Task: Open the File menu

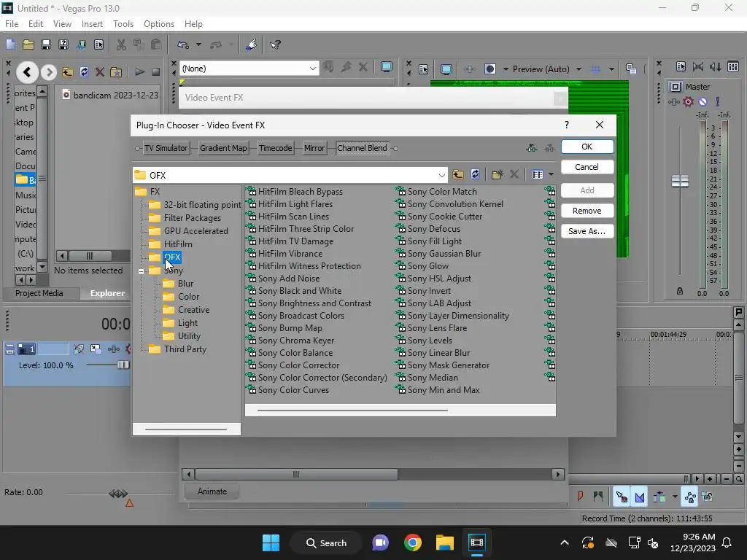Action: pos(12,24)
